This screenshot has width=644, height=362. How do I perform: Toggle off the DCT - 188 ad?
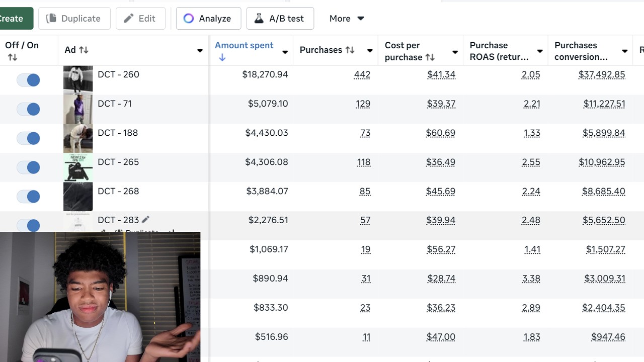pyautogui.click(x=28, y=138)
